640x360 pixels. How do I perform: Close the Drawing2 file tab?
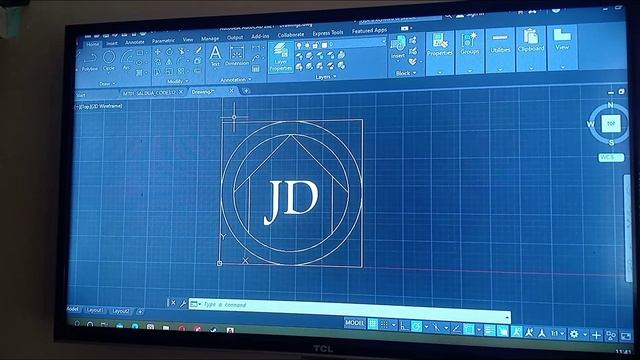231,91
